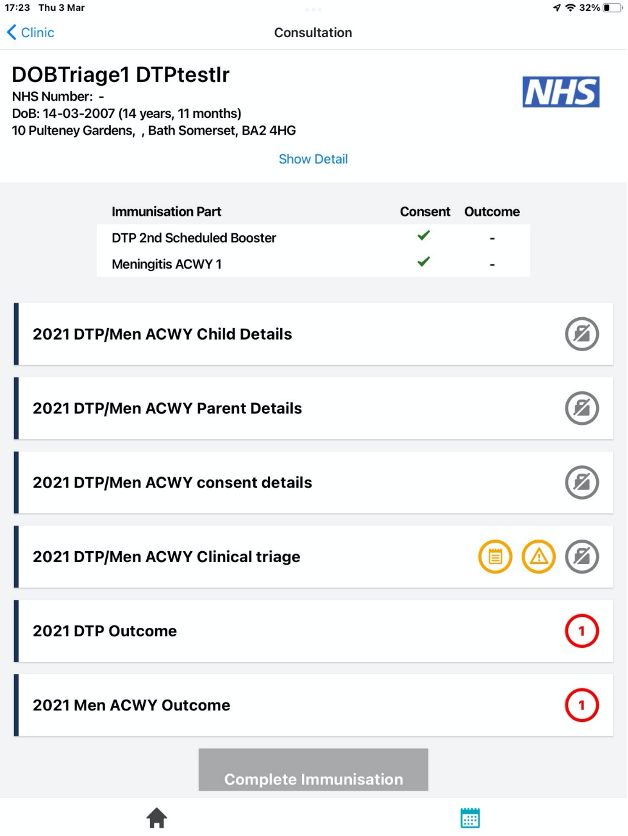Image resolution: width=628 pixels, height=836 pixels.
Task: Click the yellow warning triangle on Clinical triage
Action: point(539,556)
